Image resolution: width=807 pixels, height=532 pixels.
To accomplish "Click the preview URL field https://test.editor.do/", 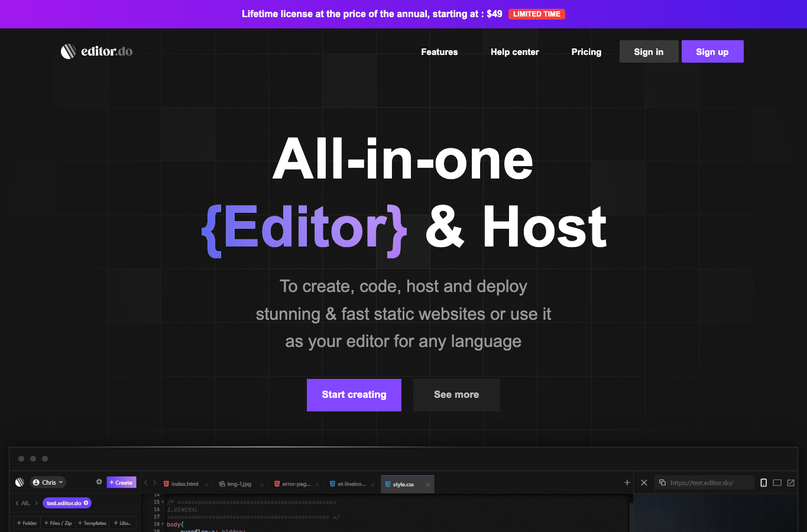I will [704, 482].
